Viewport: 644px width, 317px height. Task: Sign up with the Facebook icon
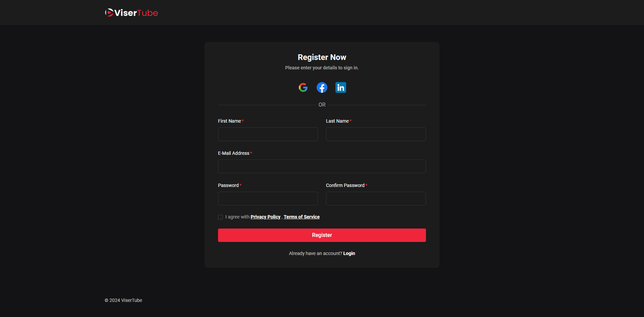point(322,87)
